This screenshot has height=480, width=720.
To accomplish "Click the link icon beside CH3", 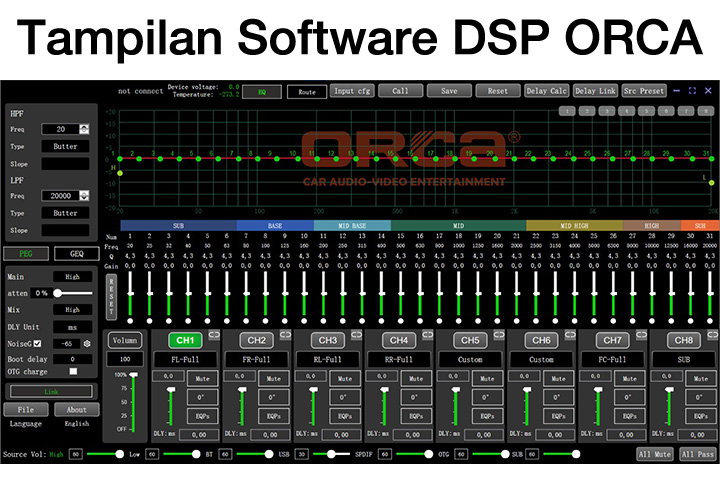I will tap(356, 335).
